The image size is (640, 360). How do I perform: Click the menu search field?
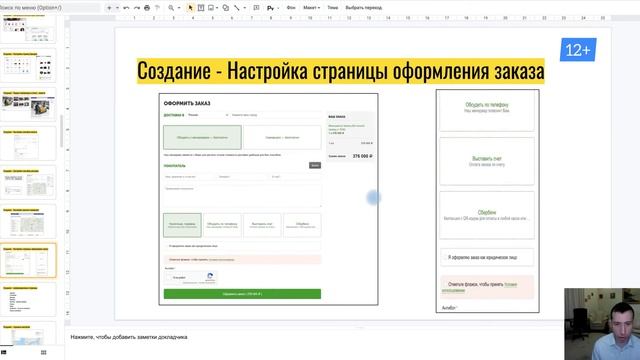click(49, 7)
